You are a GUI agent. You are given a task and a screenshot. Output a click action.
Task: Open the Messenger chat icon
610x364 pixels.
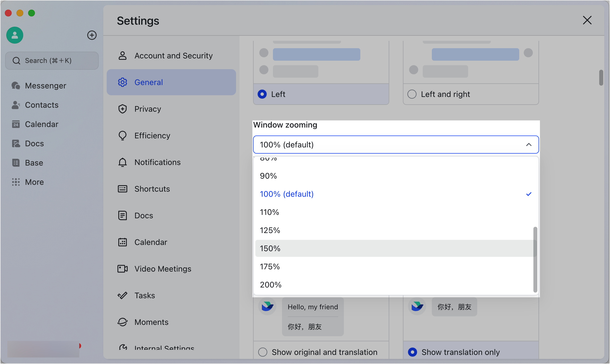(x=16, y=86)
